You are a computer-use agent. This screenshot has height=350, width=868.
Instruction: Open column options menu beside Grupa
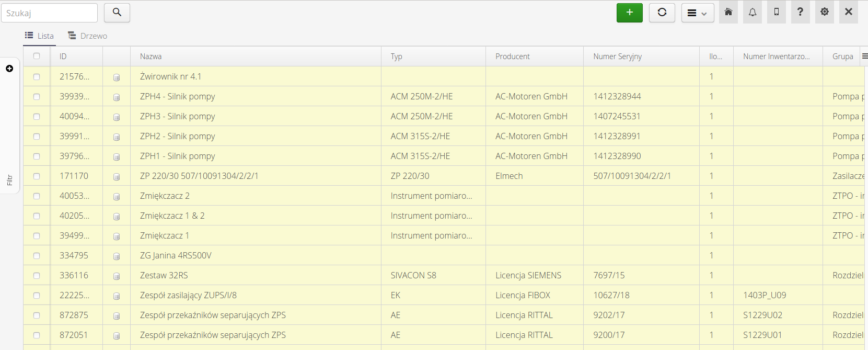(864, 56)
